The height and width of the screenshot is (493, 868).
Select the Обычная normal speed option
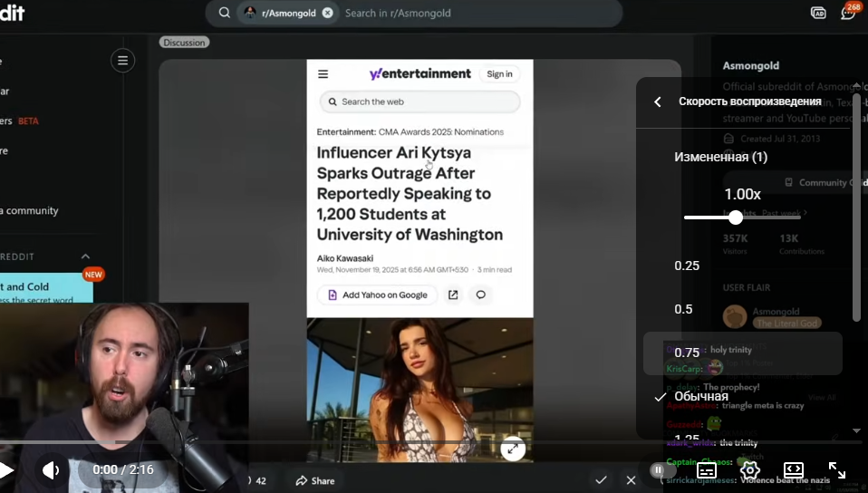tap(700, 396)
